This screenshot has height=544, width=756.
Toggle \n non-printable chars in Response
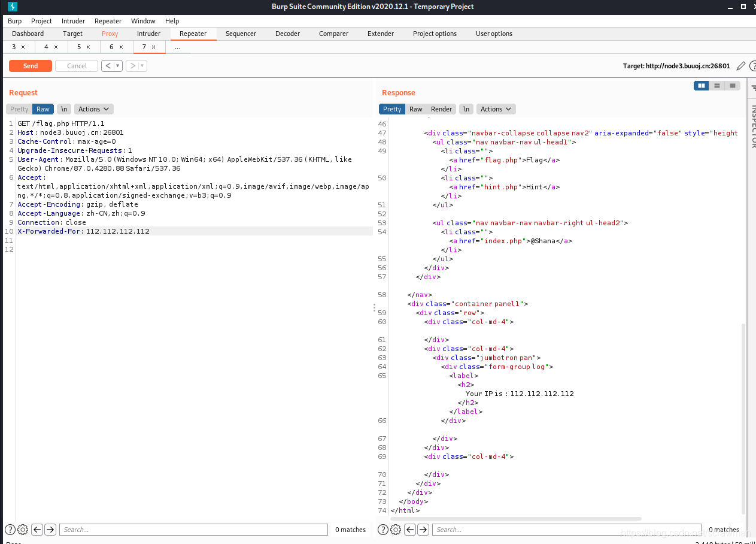tap(466, 109)
